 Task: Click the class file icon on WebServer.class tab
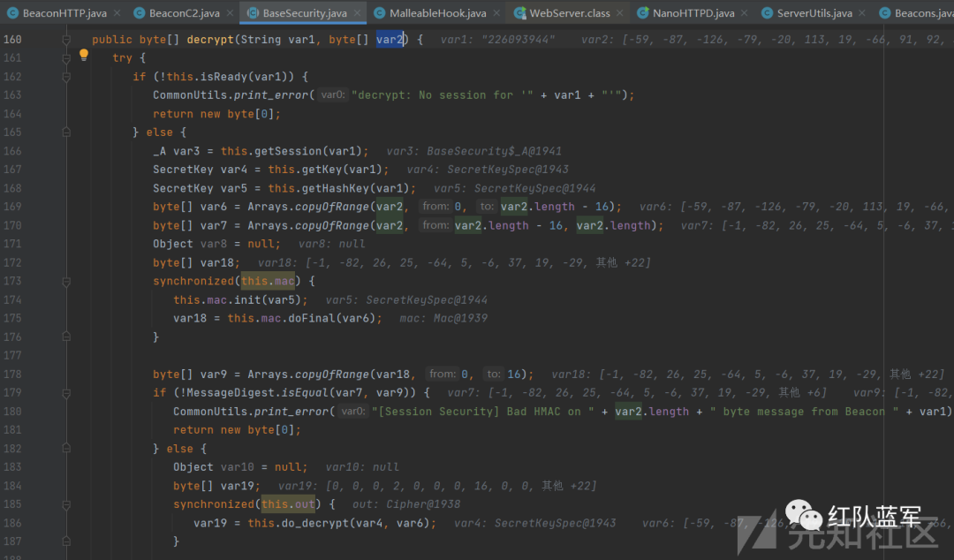519,12
